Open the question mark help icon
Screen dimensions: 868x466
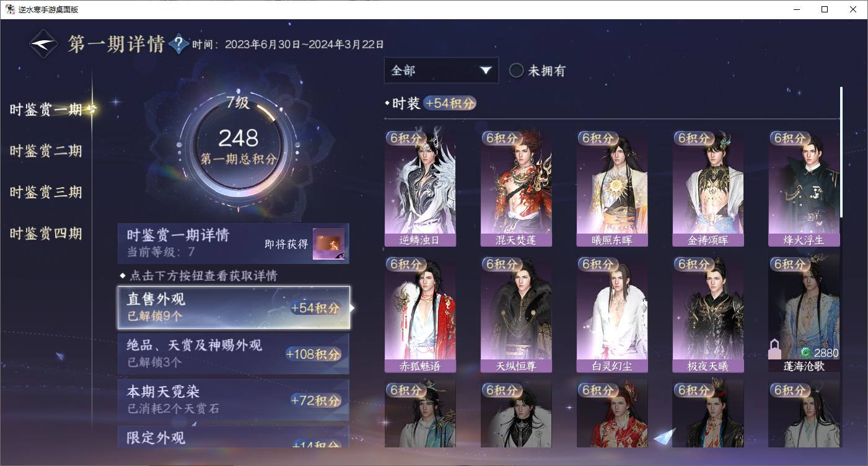(x=178, y=44)
